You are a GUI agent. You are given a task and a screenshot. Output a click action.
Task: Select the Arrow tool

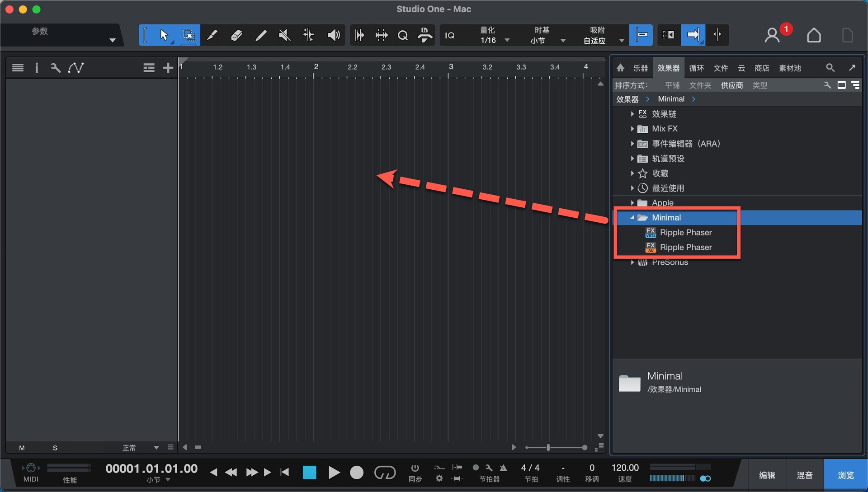[164, 35]
